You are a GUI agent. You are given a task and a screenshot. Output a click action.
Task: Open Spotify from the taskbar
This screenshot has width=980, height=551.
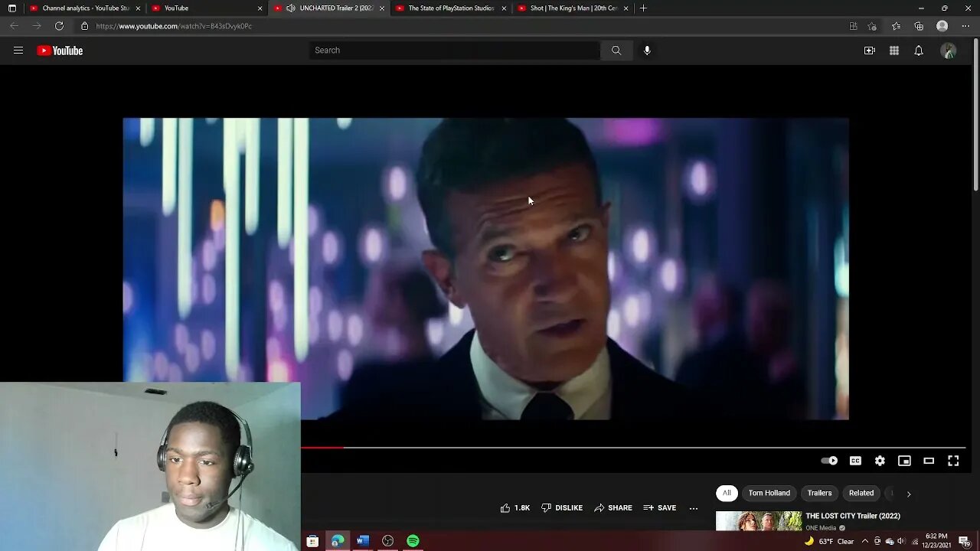pyautogui.click(x=413, y=541)
